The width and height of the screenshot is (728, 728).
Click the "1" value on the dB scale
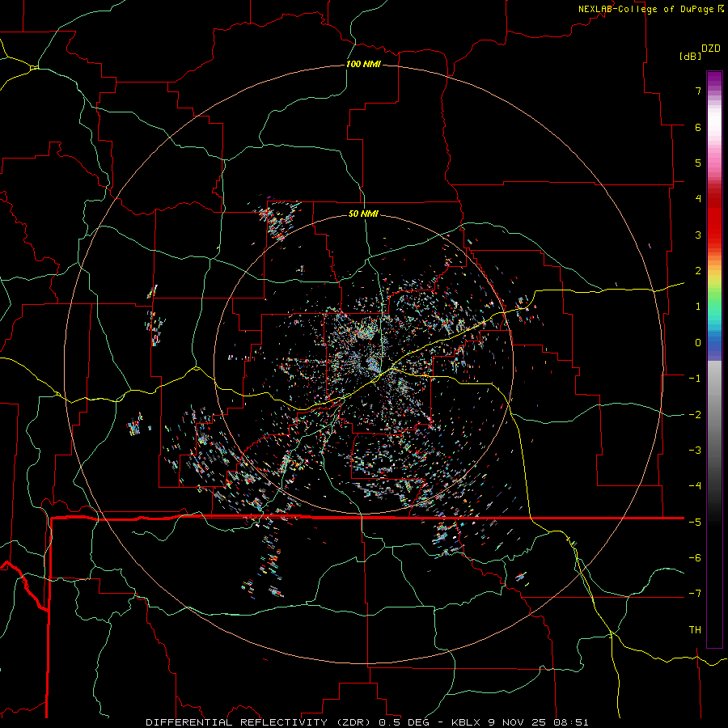698,307
